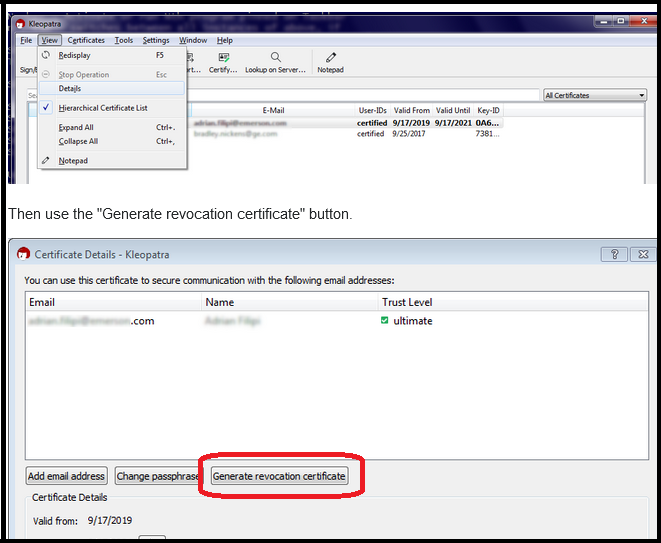The width and height of the screenshot is (661, 543).
Task: Click the Valid Until column header
Action: pyautogui.click(x=453, y=110)
